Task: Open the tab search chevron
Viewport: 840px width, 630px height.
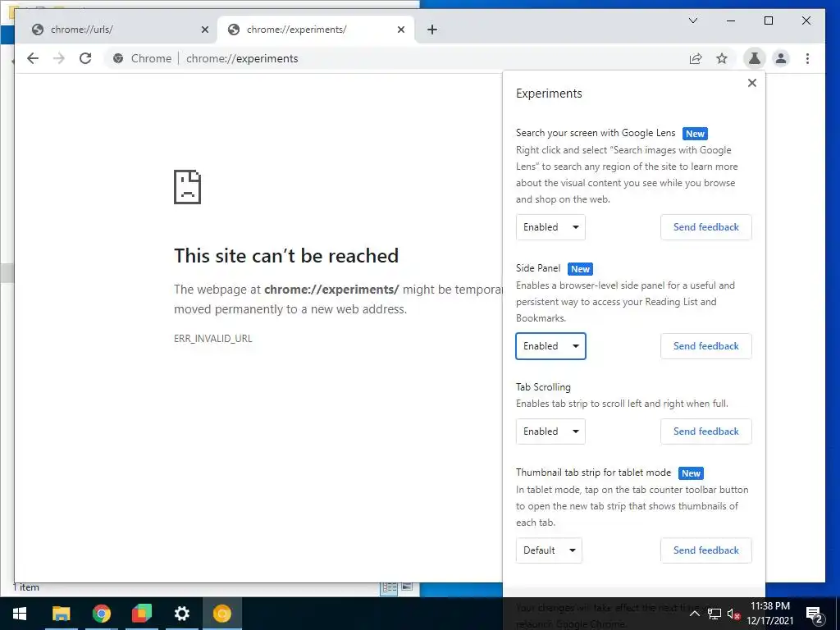Action: coord(692,21)
